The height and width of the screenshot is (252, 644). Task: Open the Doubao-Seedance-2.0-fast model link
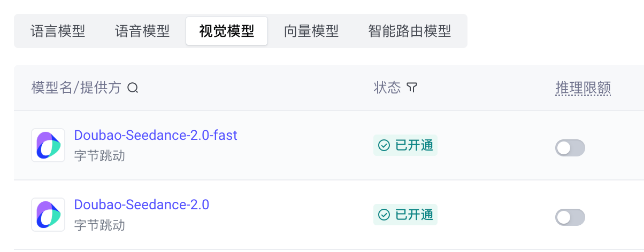pos(156,135)
